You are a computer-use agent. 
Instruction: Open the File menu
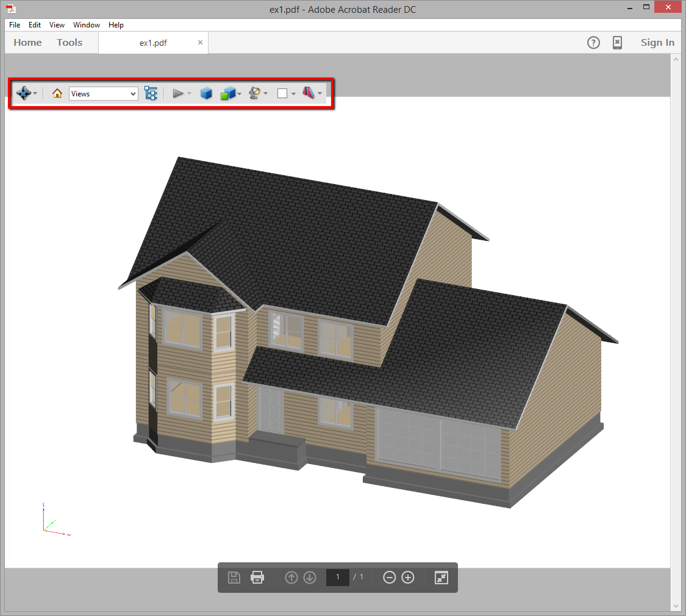pos(14,25)
